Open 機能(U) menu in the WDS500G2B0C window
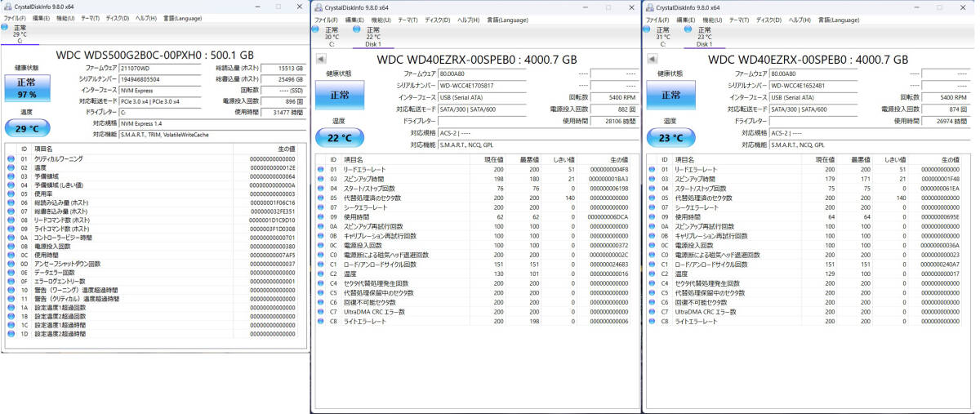 tap(65, 17)
